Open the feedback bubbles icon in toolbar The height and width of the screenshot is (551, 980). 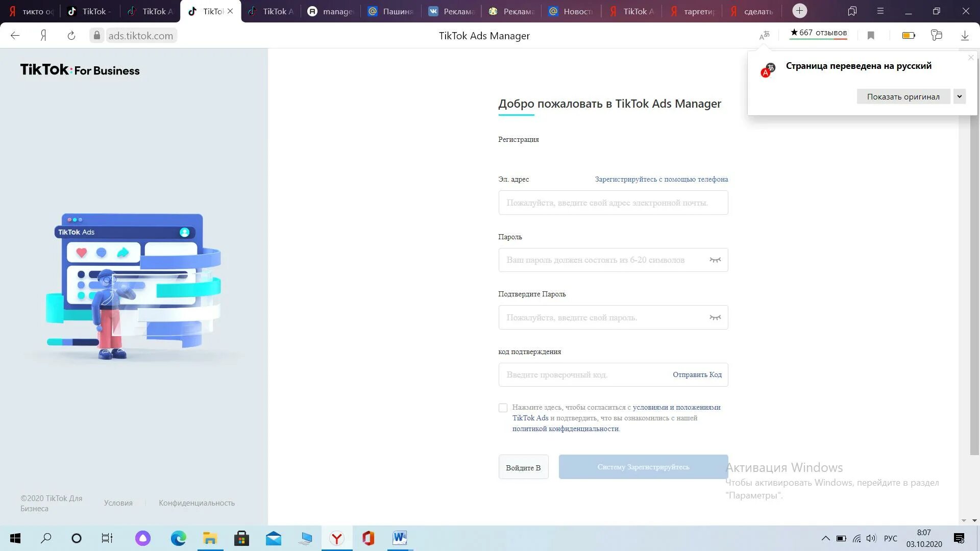click(x=936, y=35)
